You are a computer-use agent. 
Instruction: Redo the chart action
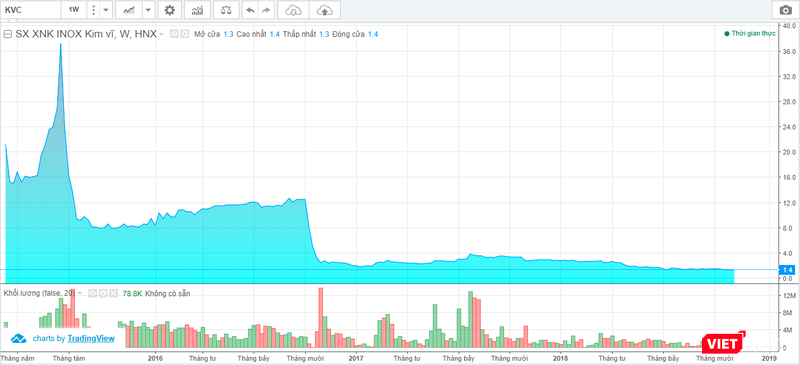(x=265, y=10)
